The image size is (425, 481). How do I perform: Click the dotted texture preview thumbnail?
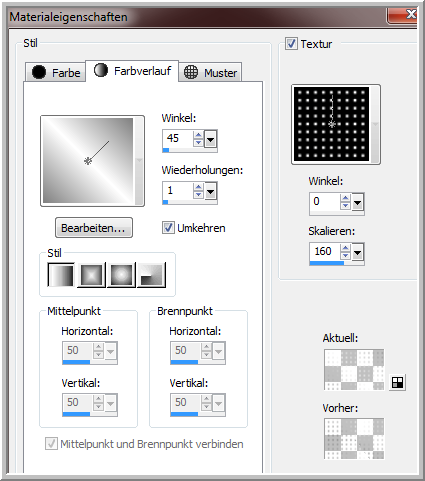coord(332,124)
